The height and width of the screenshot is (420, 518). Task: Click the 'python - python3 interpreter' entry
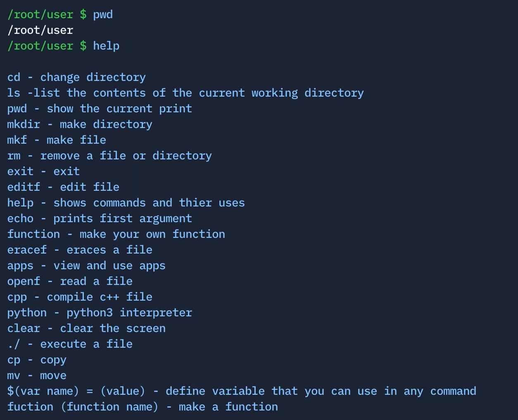pyautogui.click(x=100, y=313)
